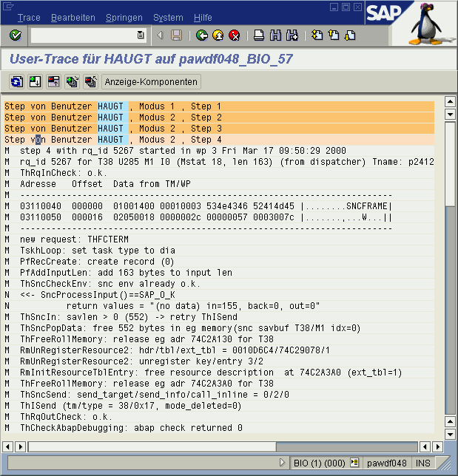Click the vertical scrollbar thumb
Image resolution: width=458 pixels, height=476 pixels.
[x=450, y=164]
